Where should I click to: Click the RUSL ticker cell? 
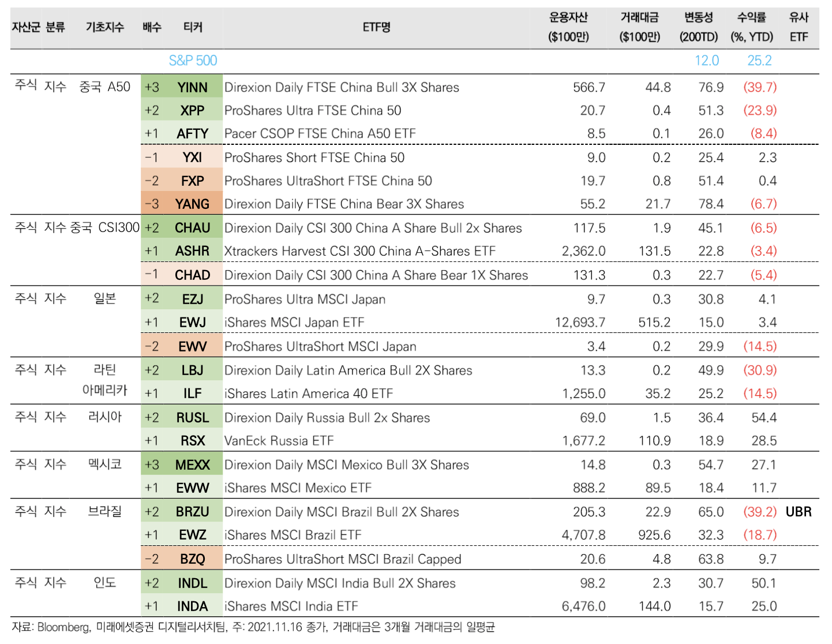pyautogui.click(x=193, y=418)
